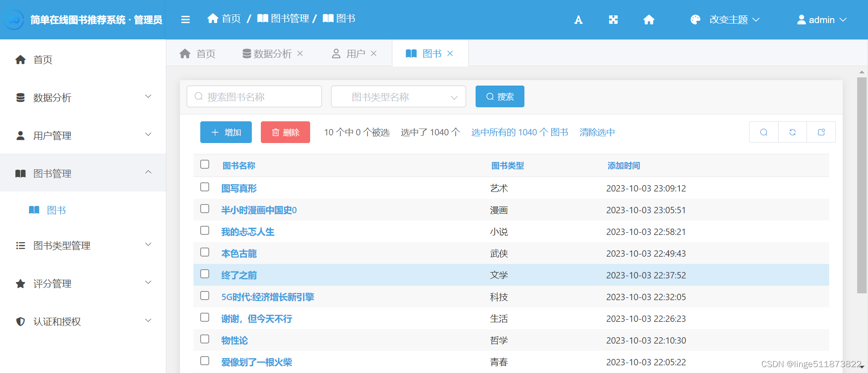Image resolution: width=868 pixels, height=373 pixels.
Task: Click the book icon on the 图书管理 sidebar item
Action: pyautogui.click(x=20, y=173)
